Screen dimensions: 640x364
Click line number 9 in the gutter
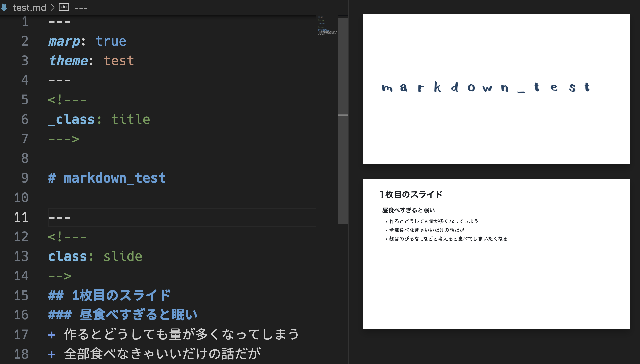[25, 178]
